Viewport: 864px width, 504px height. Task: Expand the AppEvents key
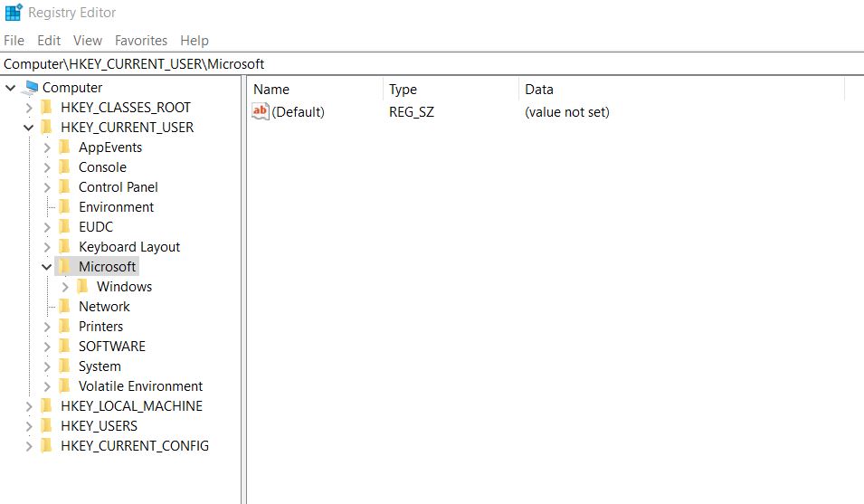[x=47, y=147]
